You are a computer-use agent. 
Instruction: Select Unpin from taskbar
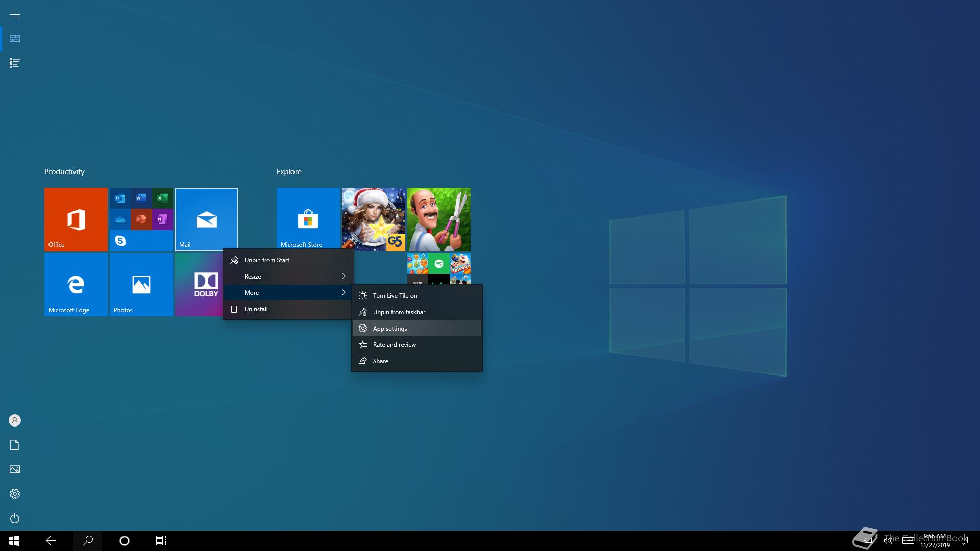417,312
